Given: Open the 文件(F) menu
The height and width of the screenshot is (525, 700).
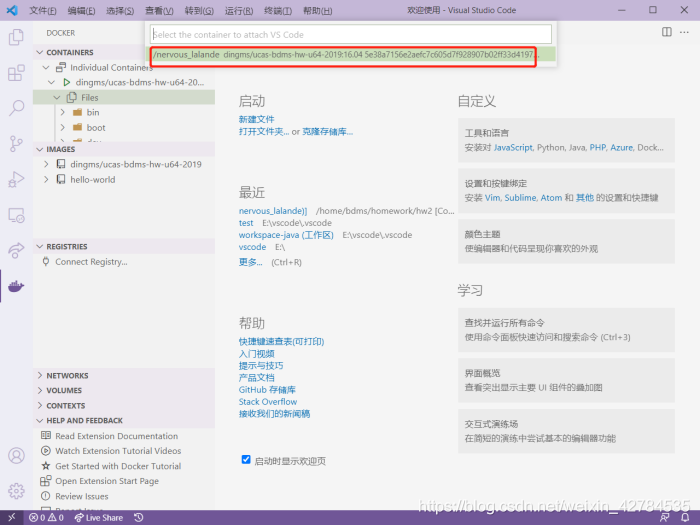Looking at the screenshot, I should point(43,10).
